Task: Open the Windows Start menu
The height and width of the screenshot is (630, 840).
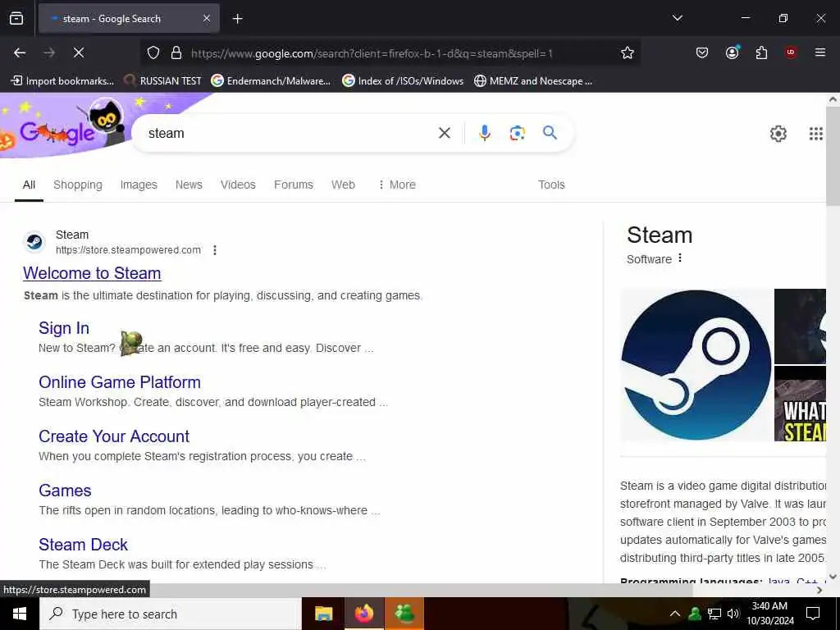Action: pos(20,614)
